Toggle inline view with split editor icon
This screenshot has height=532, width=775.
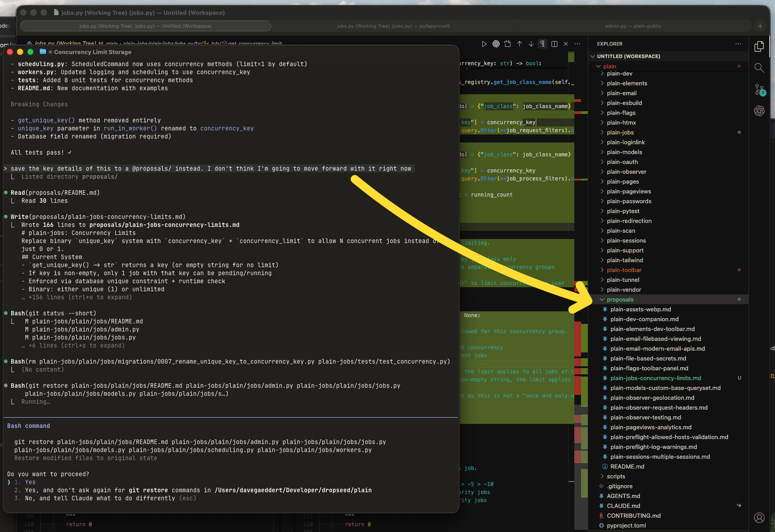click(x=554, y=44)
